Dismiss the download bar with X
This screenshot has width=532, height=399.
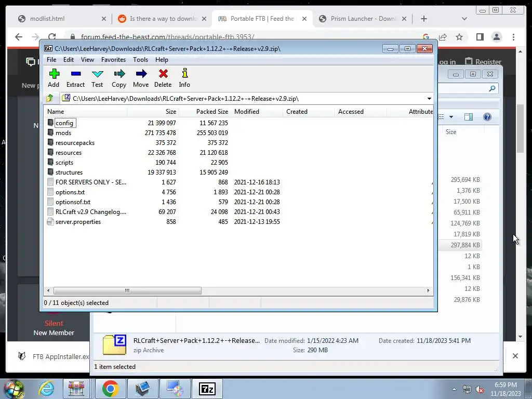pyautogui.click(x=515, y=356)
